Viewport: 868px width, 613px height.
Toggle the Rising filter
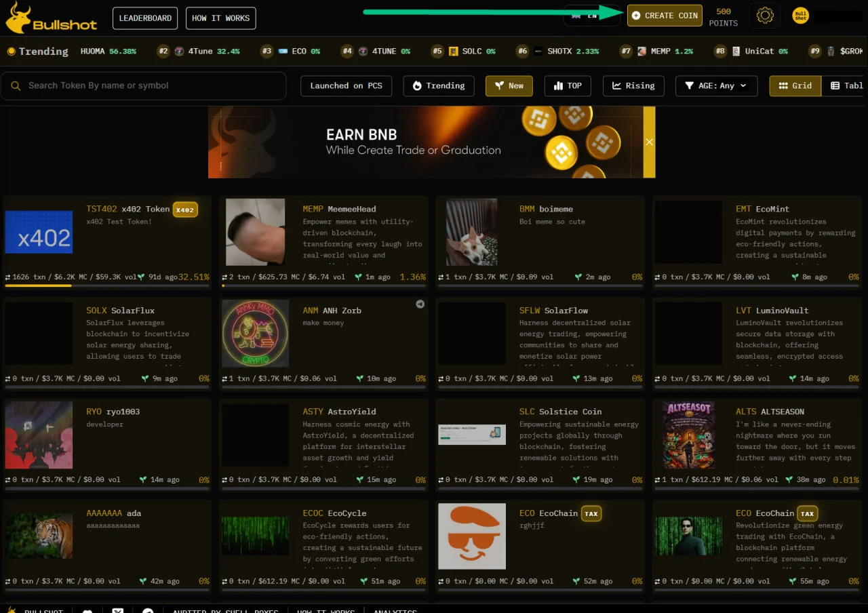[633, 85]
